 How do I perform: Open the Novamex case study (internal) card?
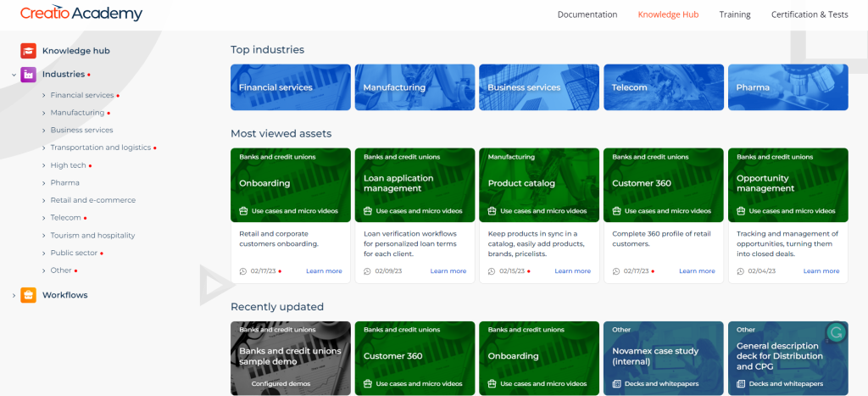pos(664,359)
